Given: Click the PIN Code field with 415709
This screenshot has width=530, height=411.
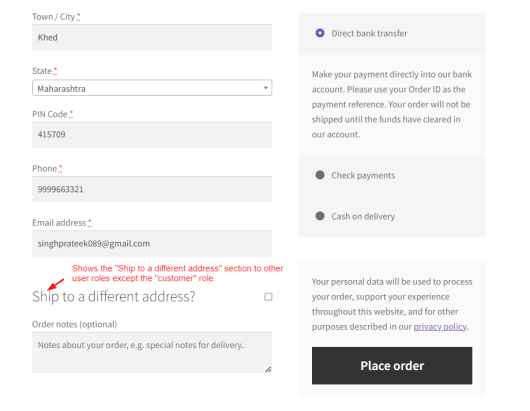Looking at the screenshot, I should pos(152,135).
